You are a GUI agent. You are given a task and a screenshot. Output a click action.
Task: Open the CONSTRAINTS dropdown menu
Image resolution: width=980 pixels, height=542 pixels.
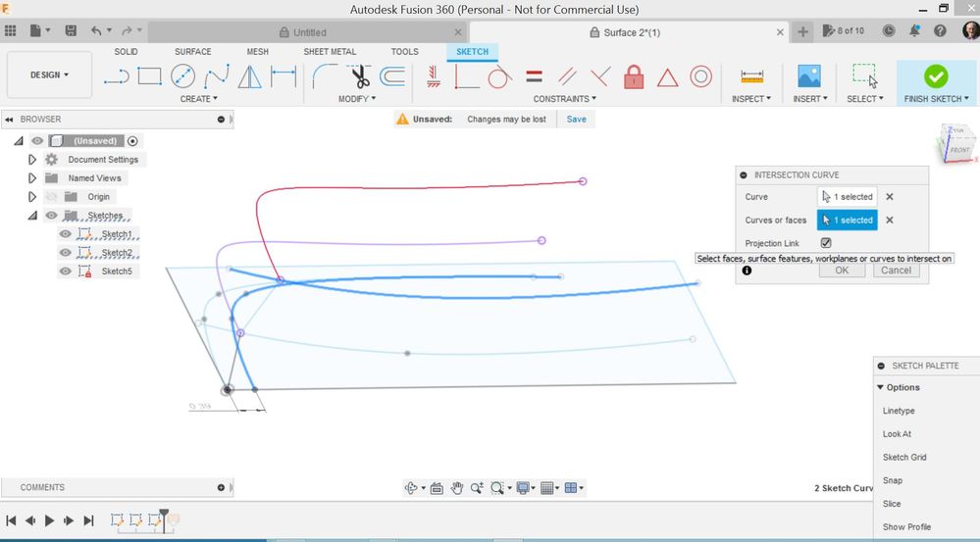tap(564, 99)
